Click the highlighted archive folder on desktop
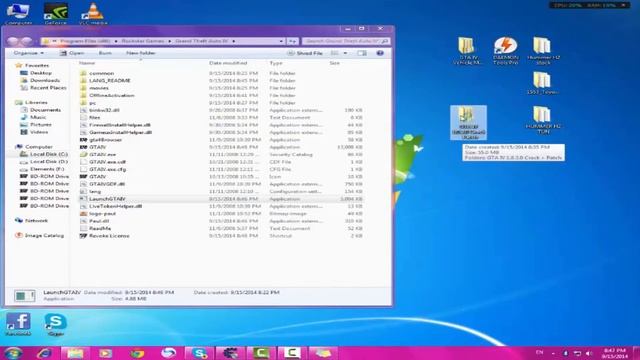640x360 pixels. point(468,122)
